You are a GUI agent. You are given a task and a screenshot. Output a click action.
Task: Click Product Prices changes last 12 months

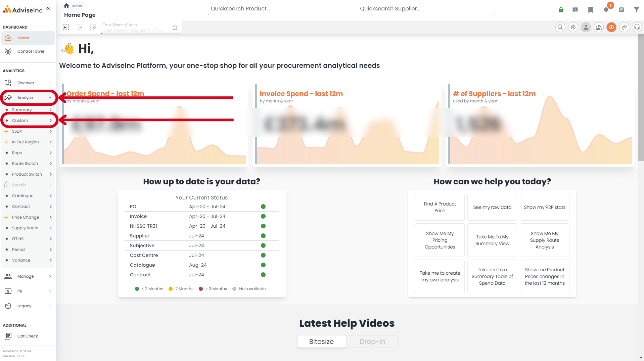(x=545, y=276)
